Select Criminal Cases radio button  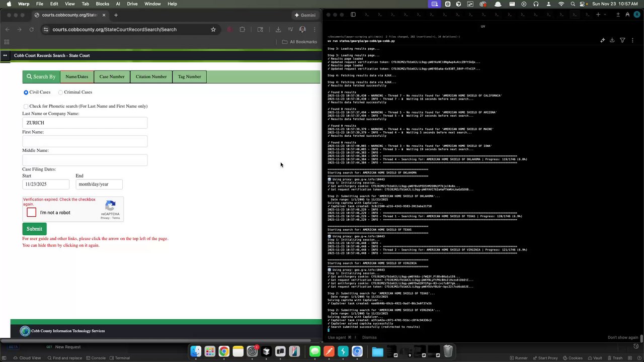60,93
